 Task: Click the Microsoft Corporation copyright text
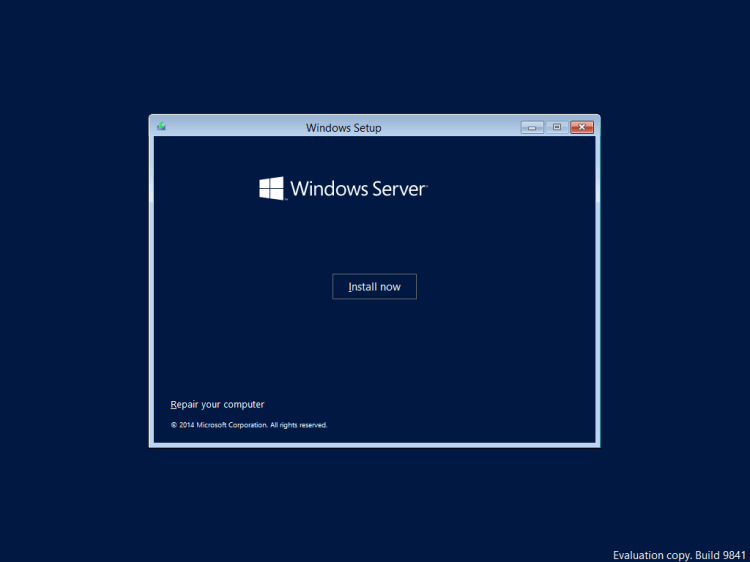click(x=230, y=425)
